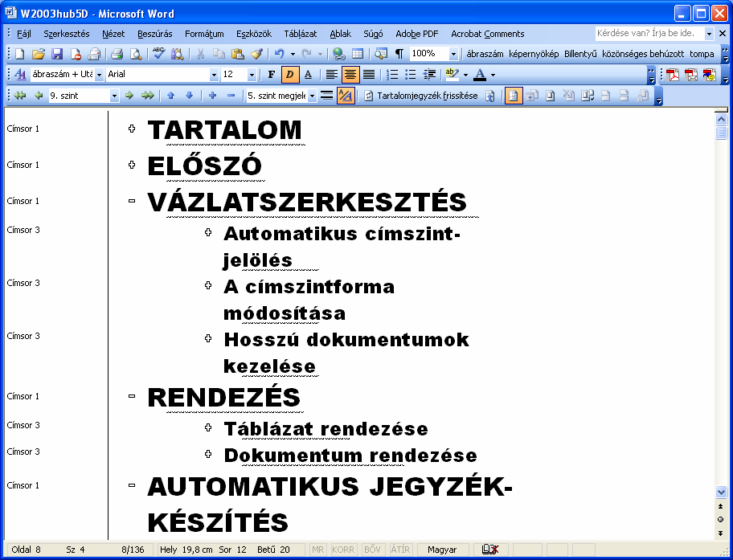Insert a table from the toolbar

tap(358, 54)
